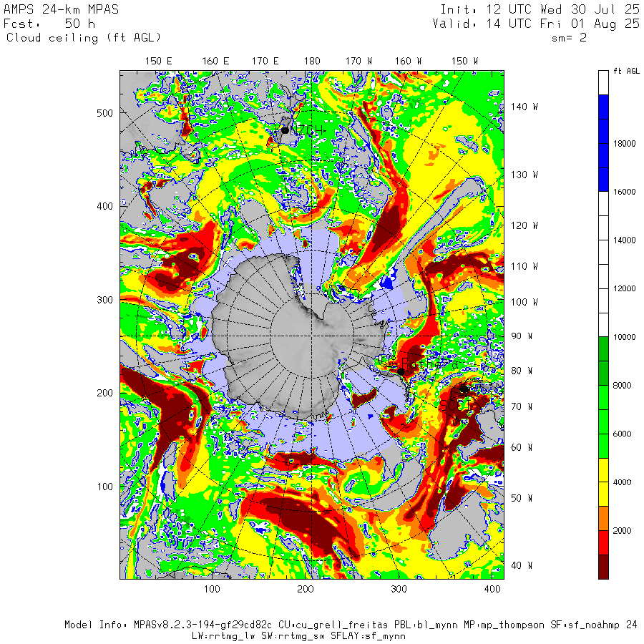The image size is (644, 644).
Task: Click the "160 E" longitude label
Action: pyautogui.click(x=215, y=62)
